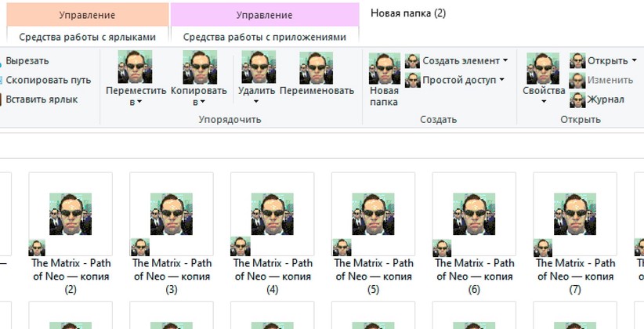Viewport: 644px width, 329px height.
Task: Click file name ending in копия (3)
Action: click(172, 276)
